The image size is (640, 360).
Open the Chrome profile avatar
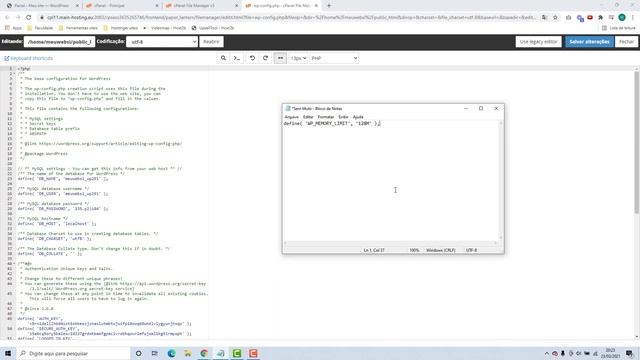point(622,18)
